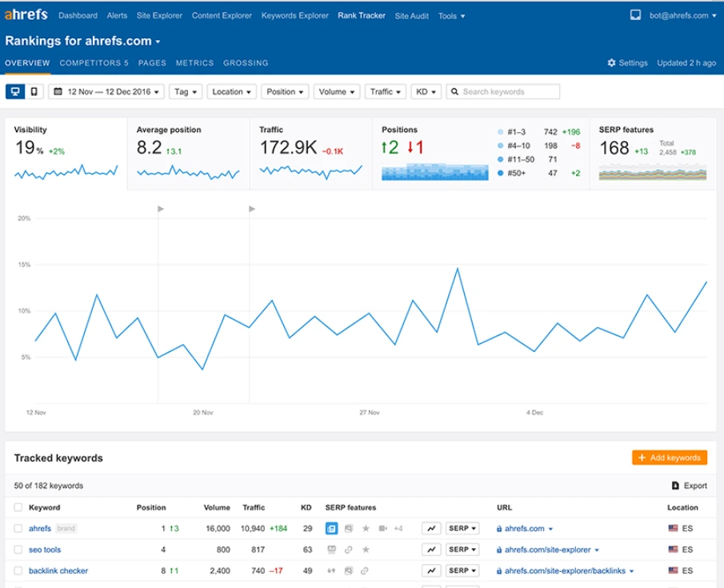Open SERP dropdown for ahrefs keyword
Viewport: 724px width, 588px height.
462,529
